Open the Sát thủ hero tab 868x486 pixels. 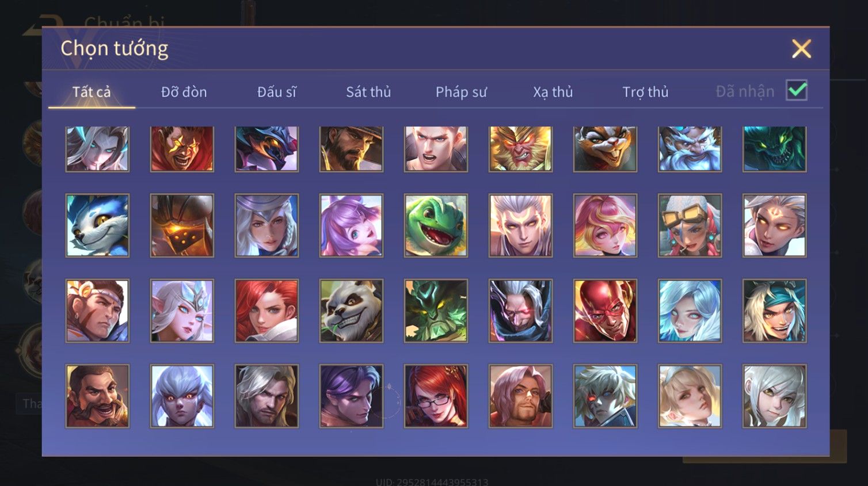368,92
